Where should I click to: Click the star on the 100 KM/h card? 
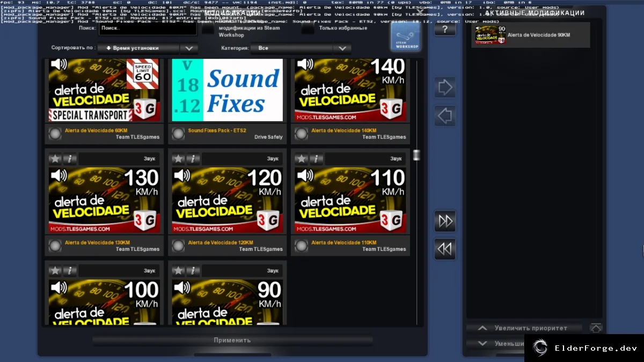click(x=55, y=271)
